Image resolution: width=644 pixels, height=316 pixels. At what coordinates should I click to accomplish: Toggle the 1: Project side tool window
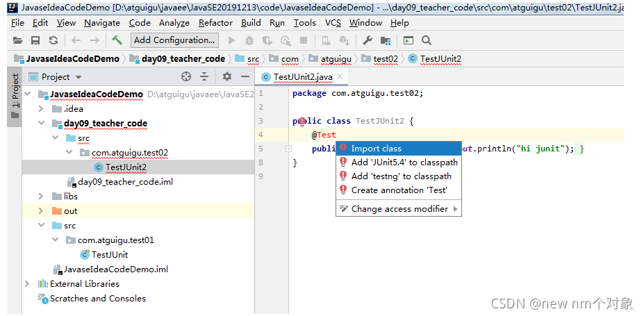pyautogui.click(x=15, y=97)
